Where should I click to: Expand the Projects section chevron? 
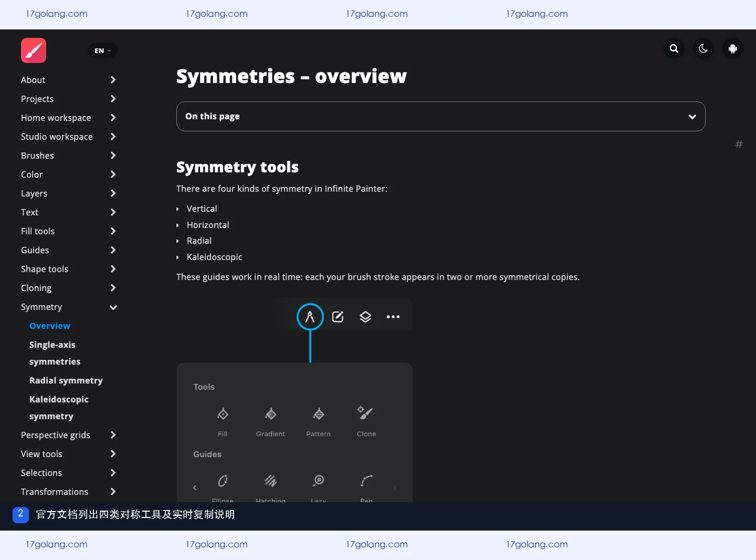[x=113, y=99]
